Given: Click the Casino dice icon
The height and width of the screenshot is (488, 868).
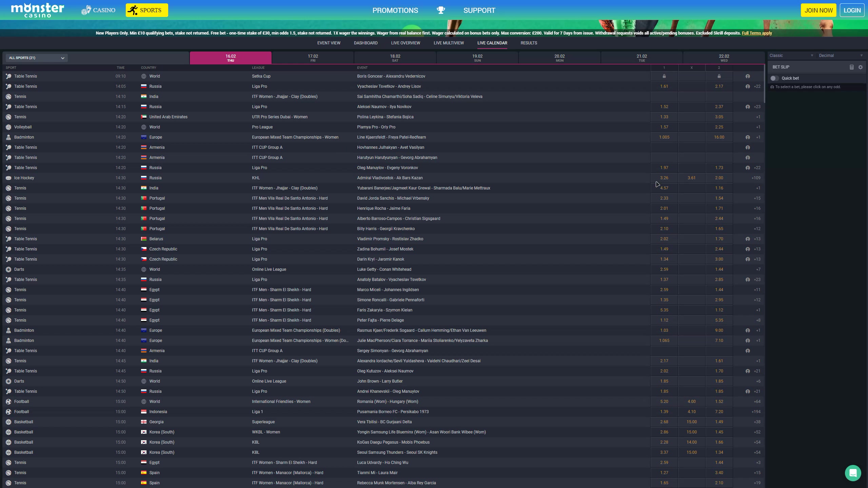Looking at the screenshot, I should (86, 10).
